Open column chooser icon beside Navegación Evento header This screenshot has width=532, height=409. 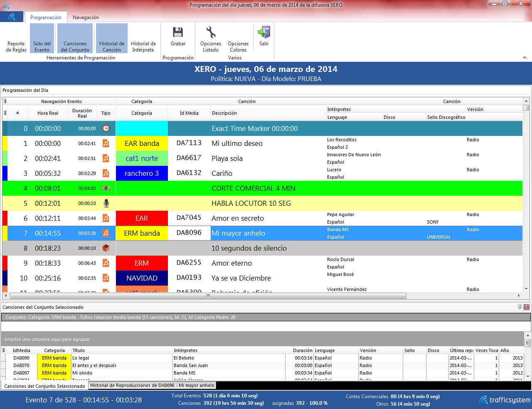[5, 101]
